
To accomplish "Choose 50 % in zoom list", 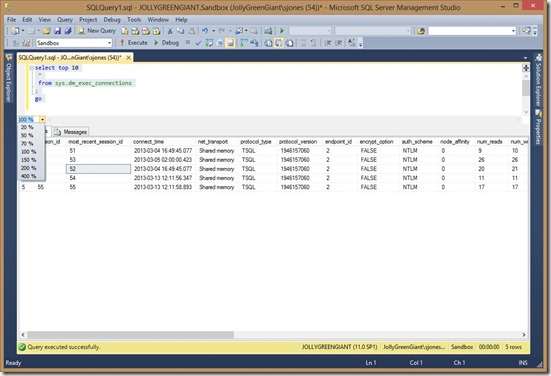I will 27,135.
